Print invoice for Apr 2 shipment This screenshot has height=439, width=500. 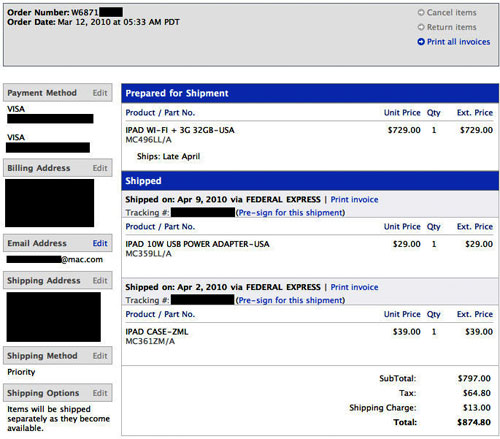(x=354, y=287)
